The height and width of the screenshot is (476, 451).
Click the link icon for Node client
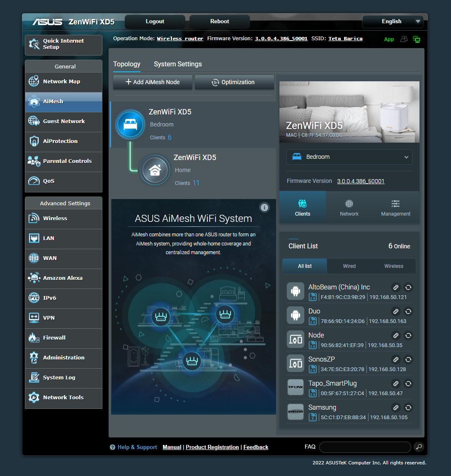coord(396,335)
